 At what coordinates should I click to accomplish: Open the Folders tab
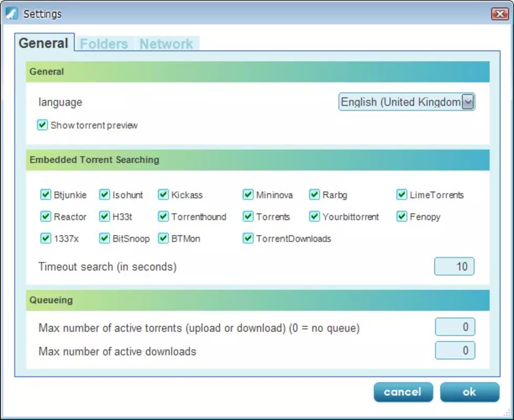(x=104, y=44)
